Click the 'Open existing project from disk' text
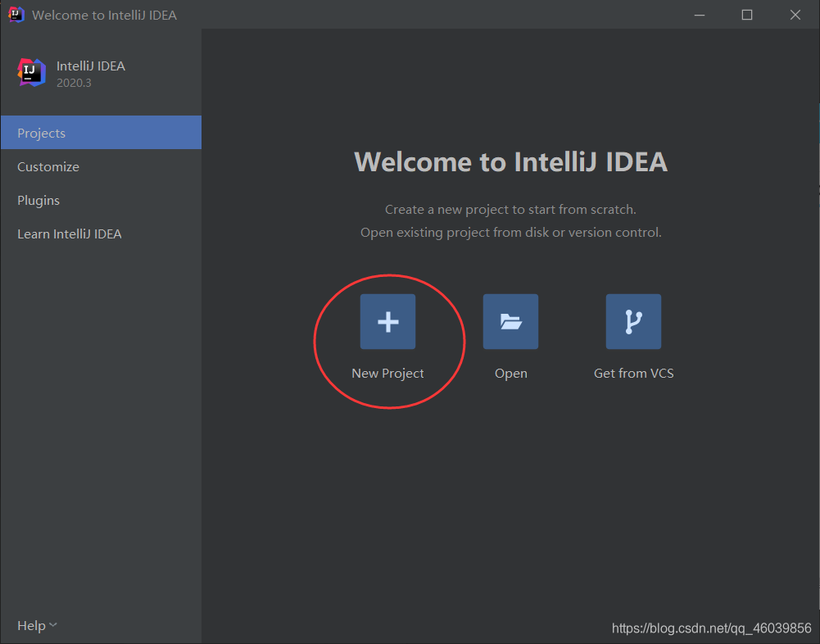This screenshot has width=820, height=644. (x=511, y=232)
